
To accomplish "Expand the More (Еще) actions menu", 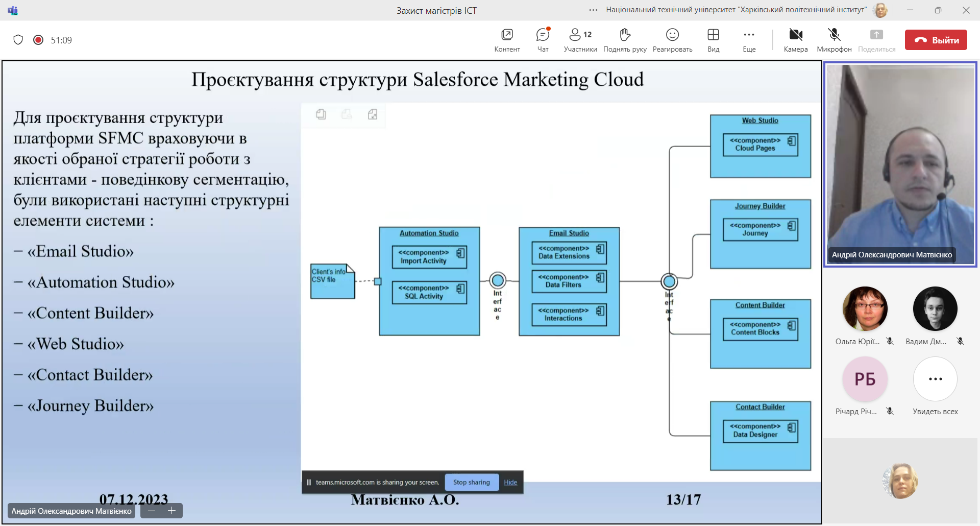I will click(749, 40).
